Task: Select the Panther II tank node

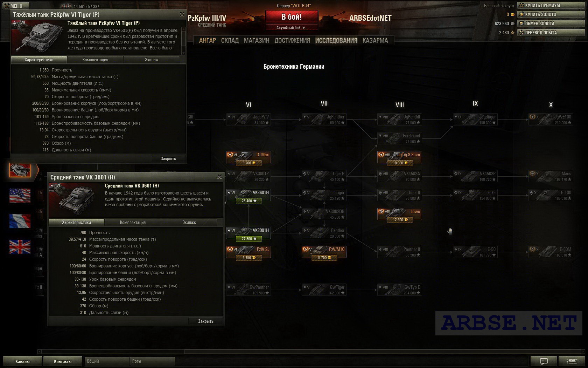Action: (400, 252)
